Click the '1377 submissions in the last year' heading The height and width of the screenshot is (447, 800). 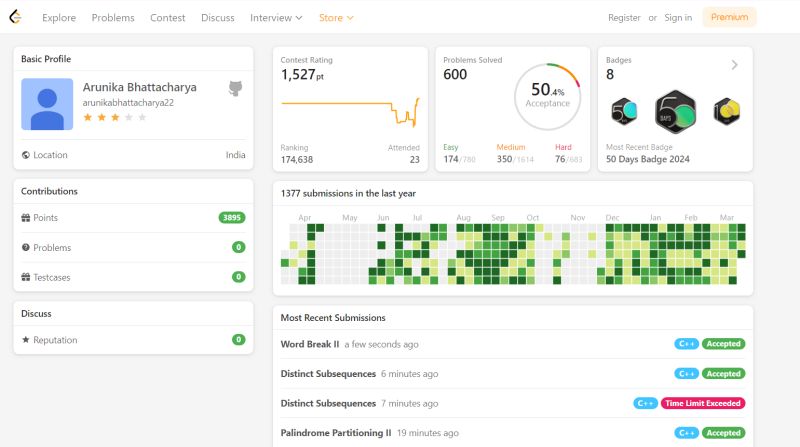coord(348,193)
